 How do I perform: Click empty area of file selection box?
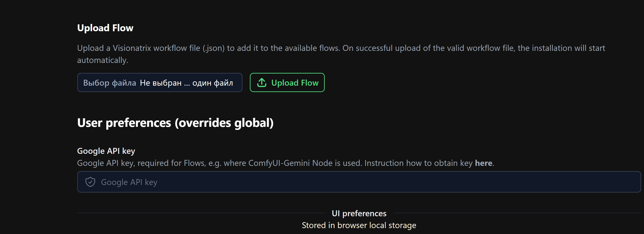[x=238, y=82]
